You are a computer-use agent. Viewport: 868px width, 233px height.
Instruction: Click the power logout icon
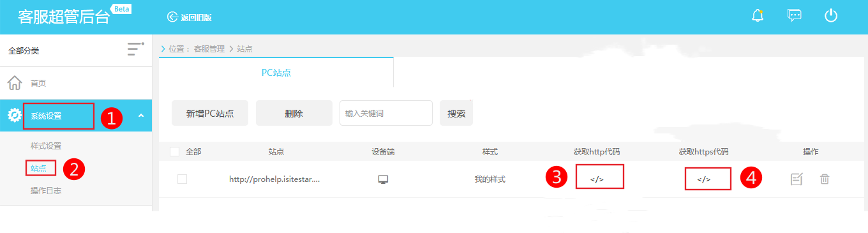point(830,15)
